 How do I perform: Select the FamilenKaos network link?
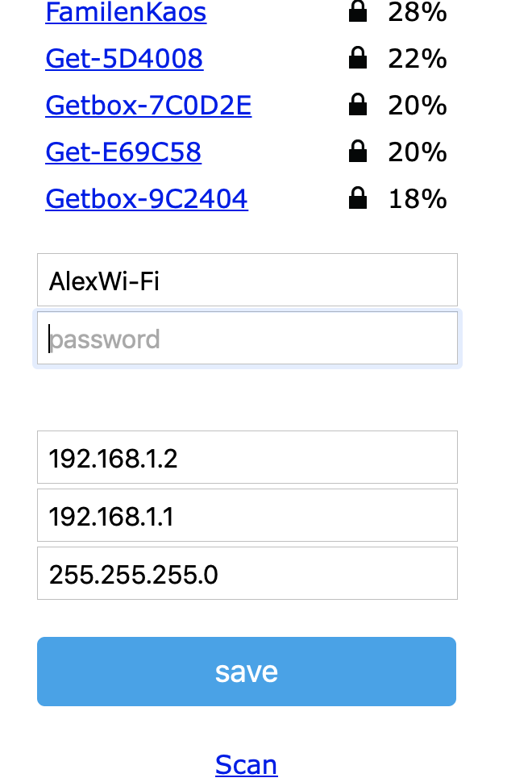tap(126, 12)
